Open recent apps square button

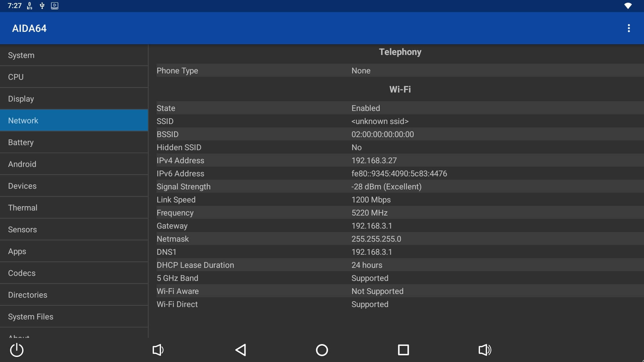[x=403, y=350]
